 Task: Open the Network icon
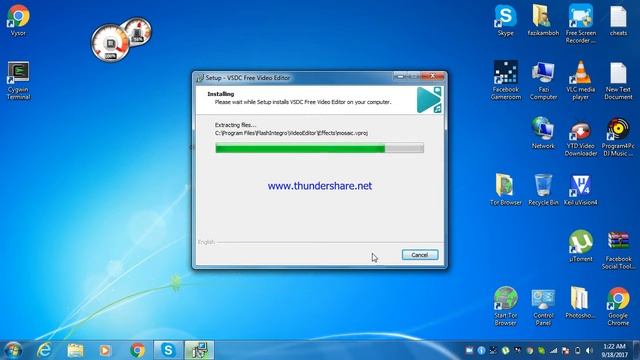pos(543,133)
